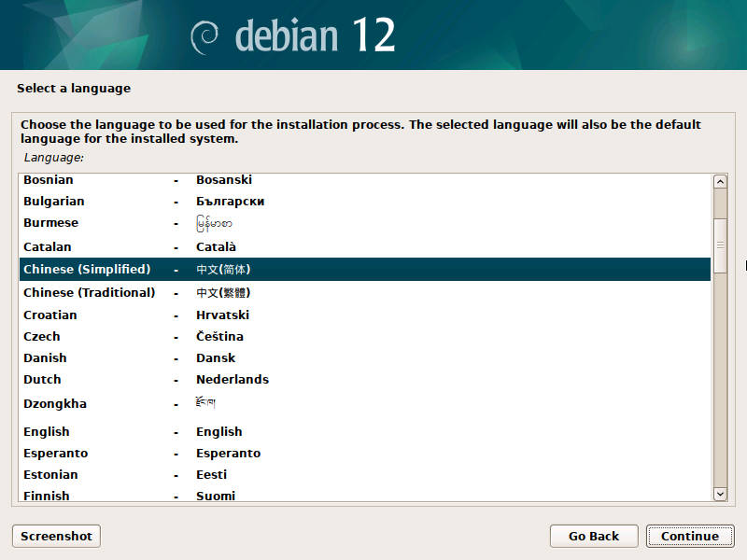Select the Bosnian language row
The height and width of the screenshot is (560, 747).
point(49,179)
